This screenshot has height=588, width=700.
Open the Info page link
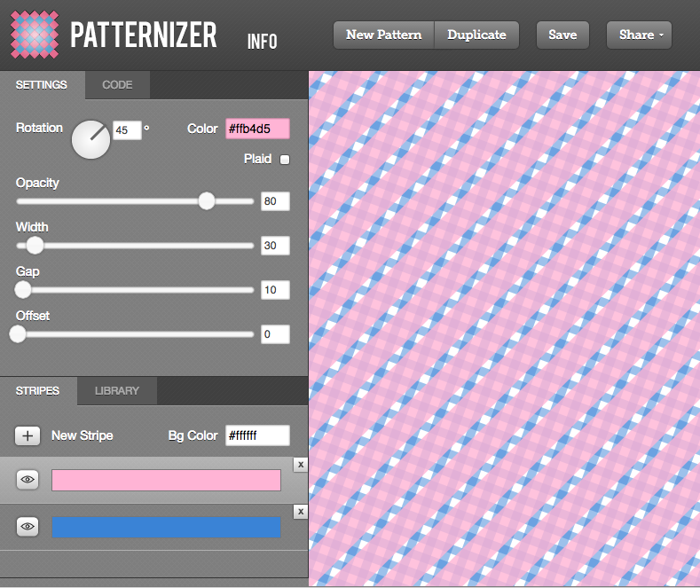click(x=262, y=42)
